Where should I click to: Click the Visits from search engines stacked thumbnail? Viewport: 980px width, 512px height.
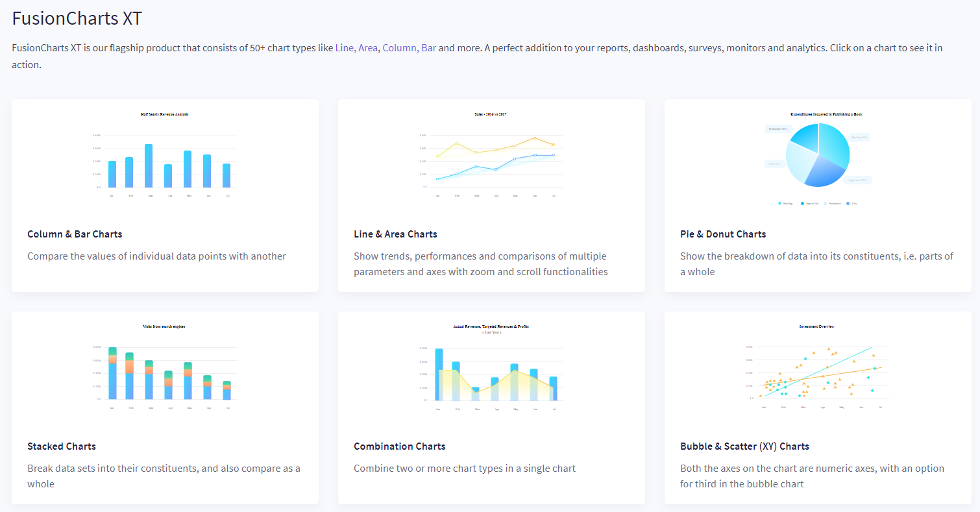(165, 369)
